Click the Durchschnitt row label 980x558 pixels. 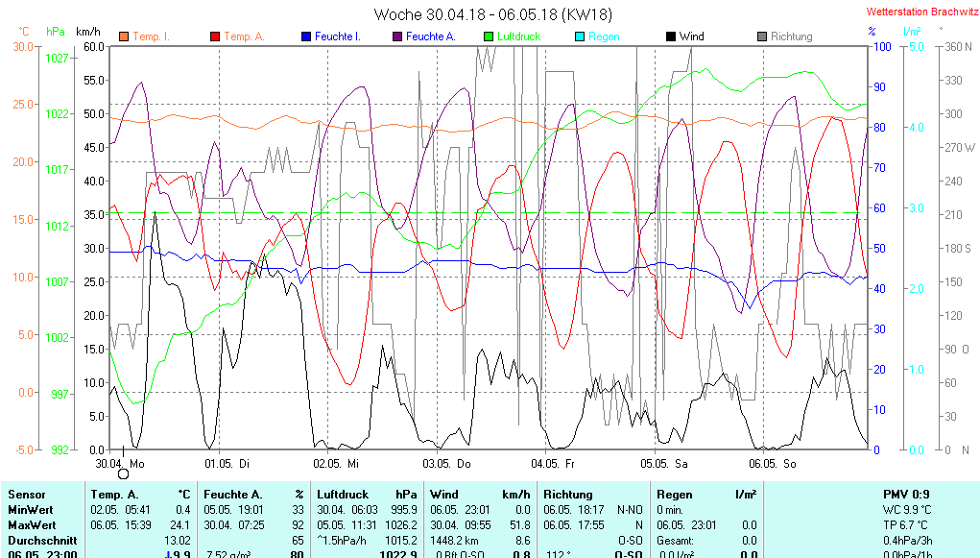pos(40,541)
